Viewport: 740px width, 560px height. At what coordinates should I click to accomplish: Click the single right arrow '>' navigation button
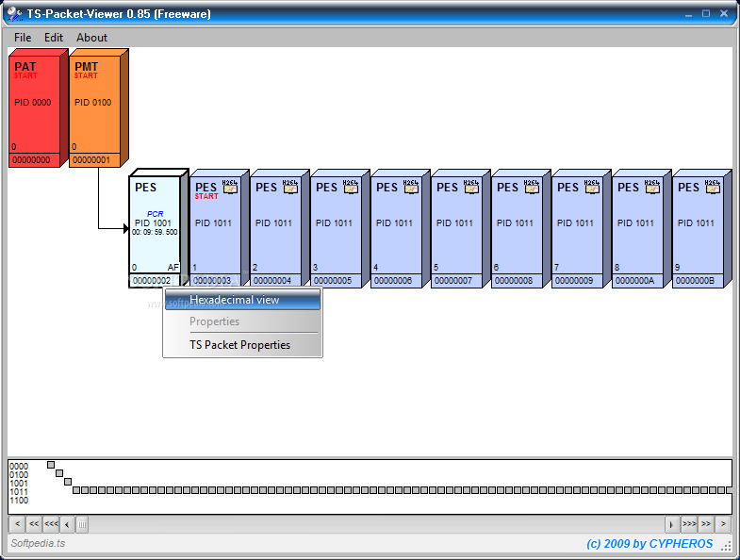pos(723,523)
